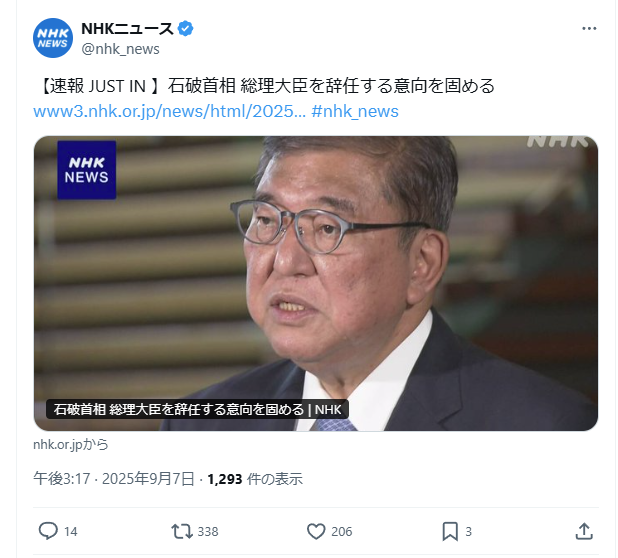Click the @nhk_news handle
The width and height of the screenshot is (618, 558).
pyautogui.click(x=120, y=49)
